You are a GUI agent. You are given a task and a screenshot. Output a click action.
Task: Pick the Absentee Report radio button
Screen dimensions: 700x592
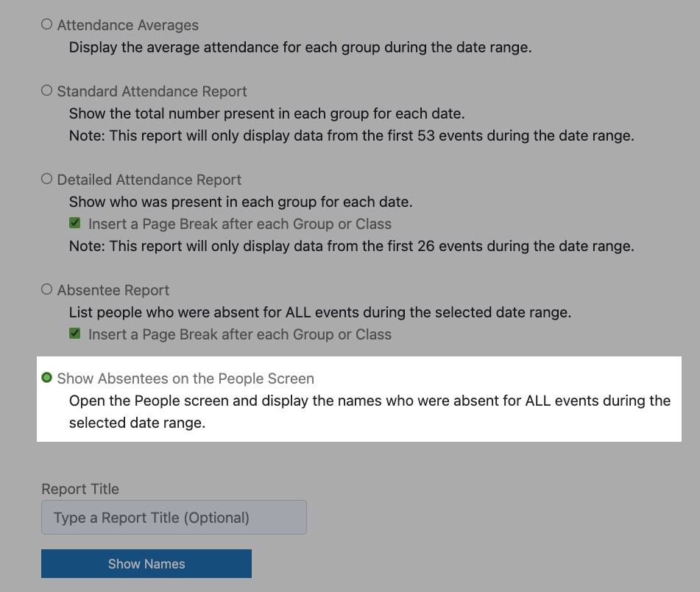(47, 289)
